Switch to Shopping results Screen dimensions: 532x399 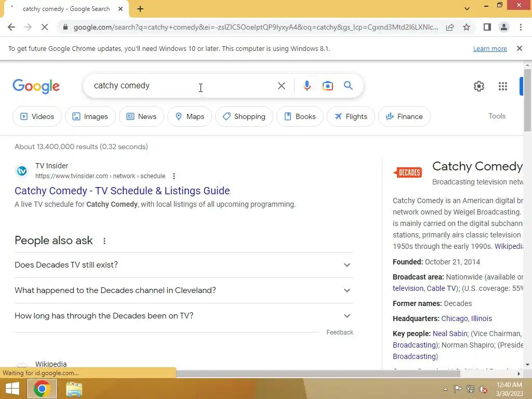tap(244, 116)
